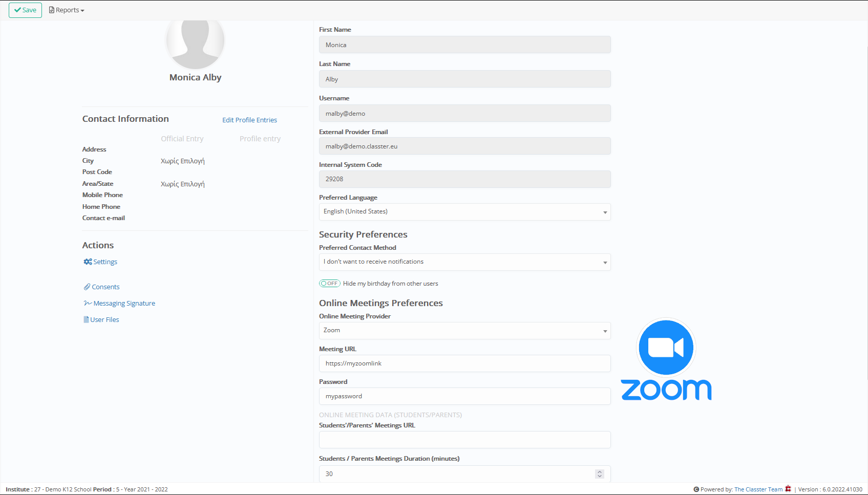Increase meetings duration with stepper arrow

[x=600, y=471]
